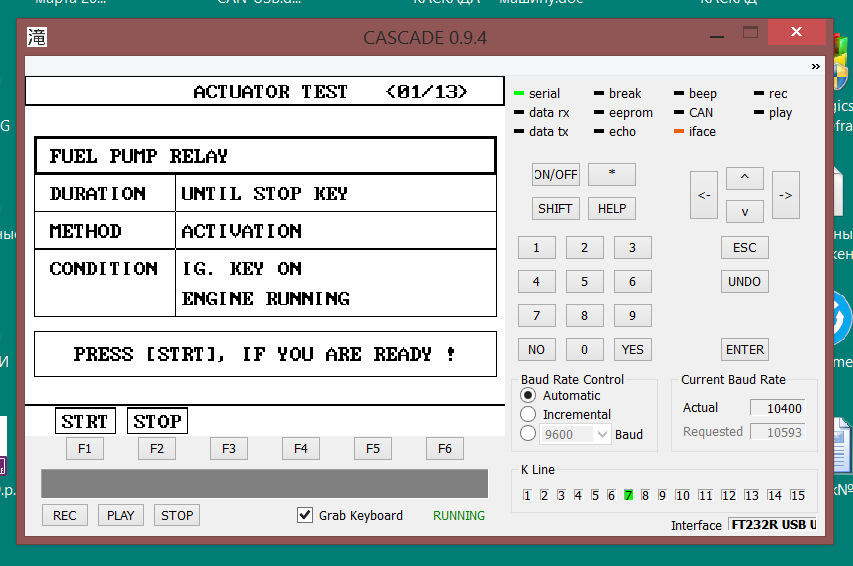This screenshot has width=853, height=566.
Task: Click the F6 function key button
Action: (x=445, y=449)
